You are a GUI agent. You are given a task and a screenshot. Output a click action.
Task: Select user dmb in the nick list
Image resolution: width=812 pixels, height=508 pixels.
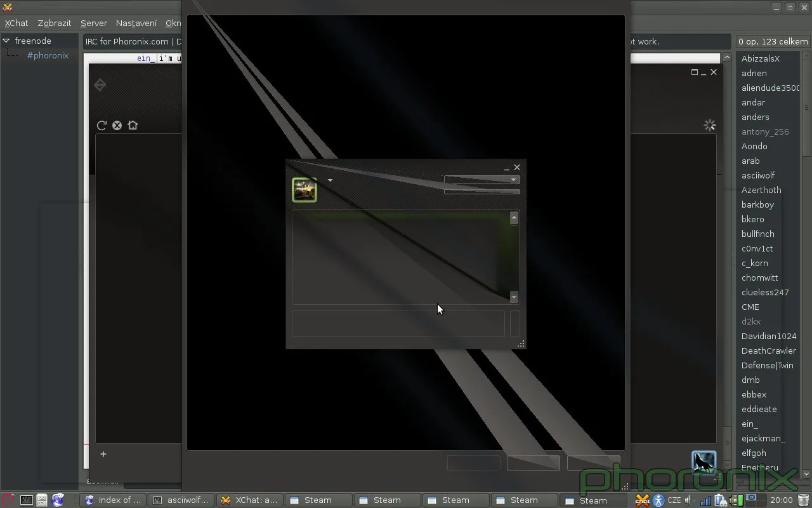pos(750,380)
